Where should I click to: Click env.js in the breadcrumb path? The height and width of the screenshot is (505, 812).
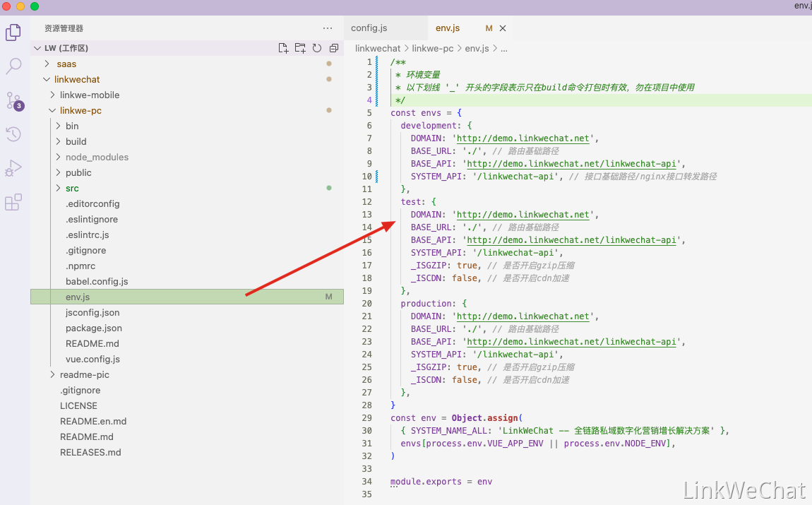point(477,48)
